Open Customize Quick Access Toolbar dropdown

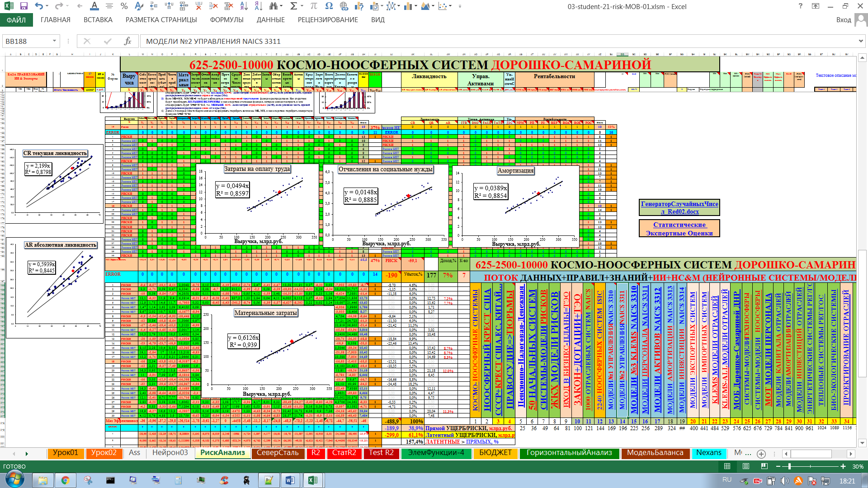460,6
